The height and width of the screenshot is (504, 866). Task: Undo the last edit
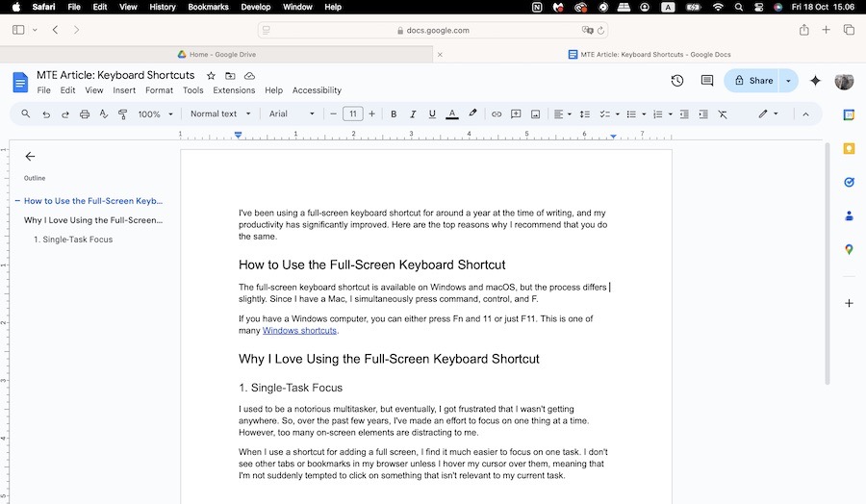click(x=46, y=114)
